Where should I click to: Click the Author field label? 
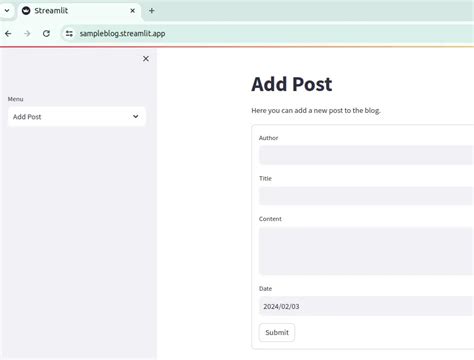268,138
